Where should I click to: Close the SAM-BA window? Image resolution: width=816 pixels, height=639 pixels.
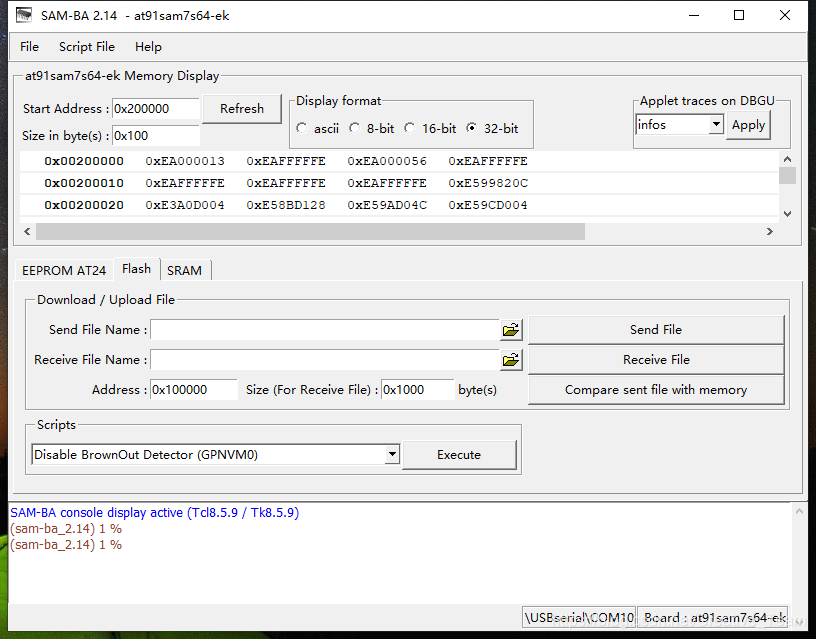click(x=785, y=16)
